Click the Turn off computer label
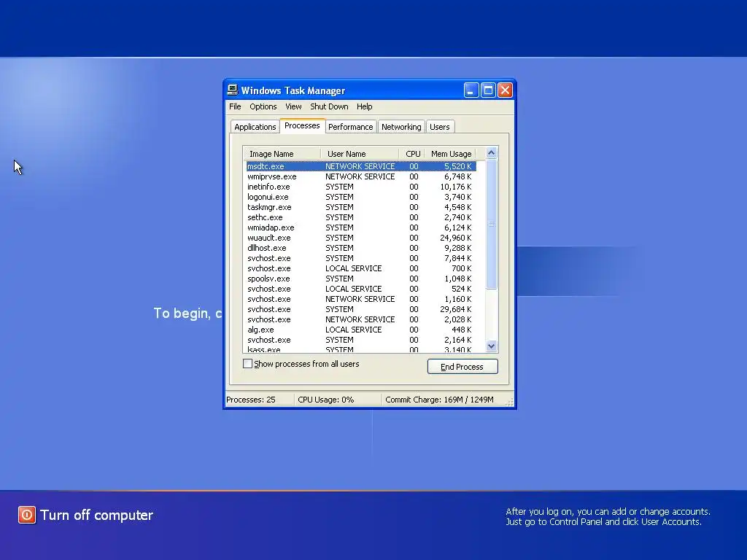747x560 pixels. click(97, 516)
